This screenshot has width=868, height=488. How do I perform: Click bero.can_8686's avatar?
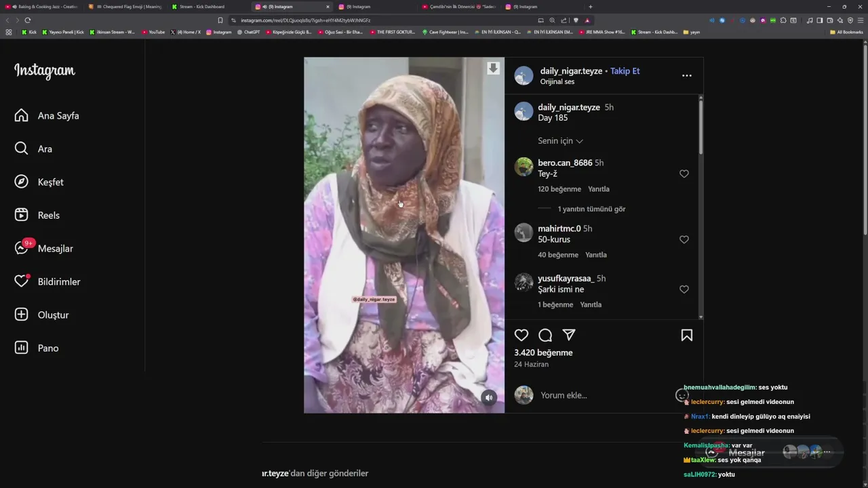click(x=524, y=167)
